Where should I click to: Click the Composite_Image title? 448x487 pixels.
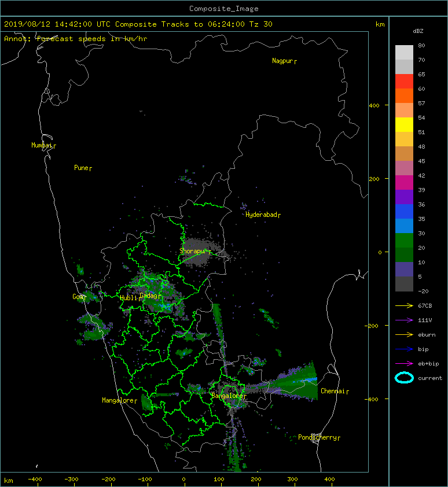coord(224,9)
